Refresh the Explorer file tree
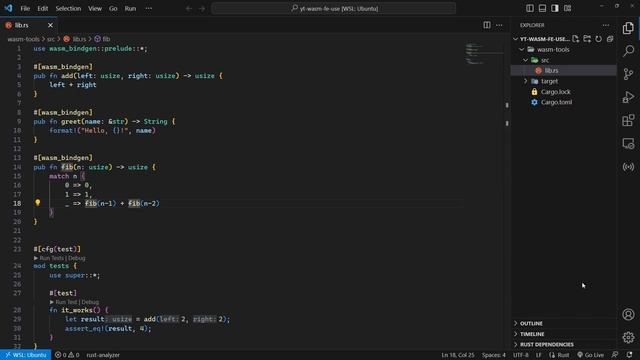The width and height of the screenshot is (640, 360). 598,39
